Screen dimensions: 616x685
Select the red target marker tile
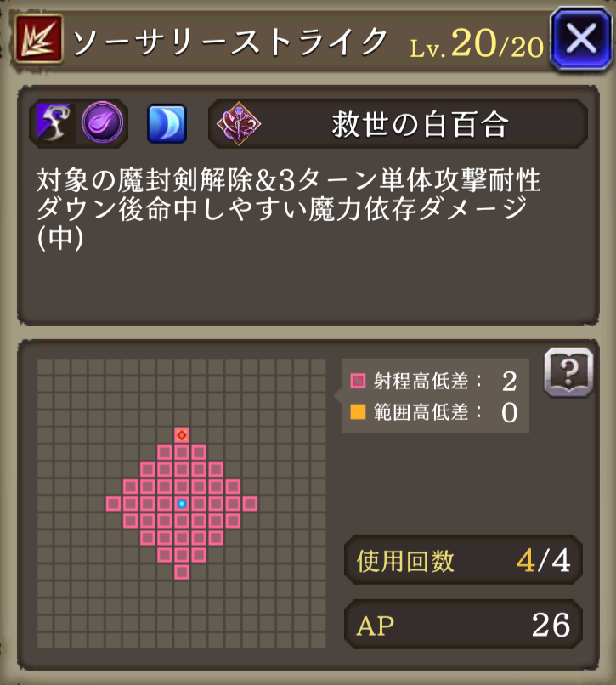pos(182,435)
